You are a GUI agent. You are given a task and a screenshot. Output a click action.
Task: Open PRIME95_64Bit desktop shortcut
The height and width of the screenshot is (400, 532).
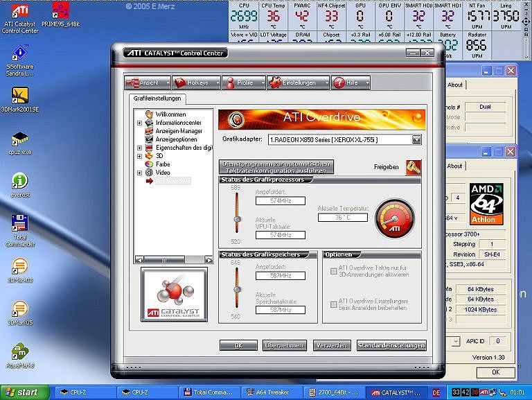61,15
